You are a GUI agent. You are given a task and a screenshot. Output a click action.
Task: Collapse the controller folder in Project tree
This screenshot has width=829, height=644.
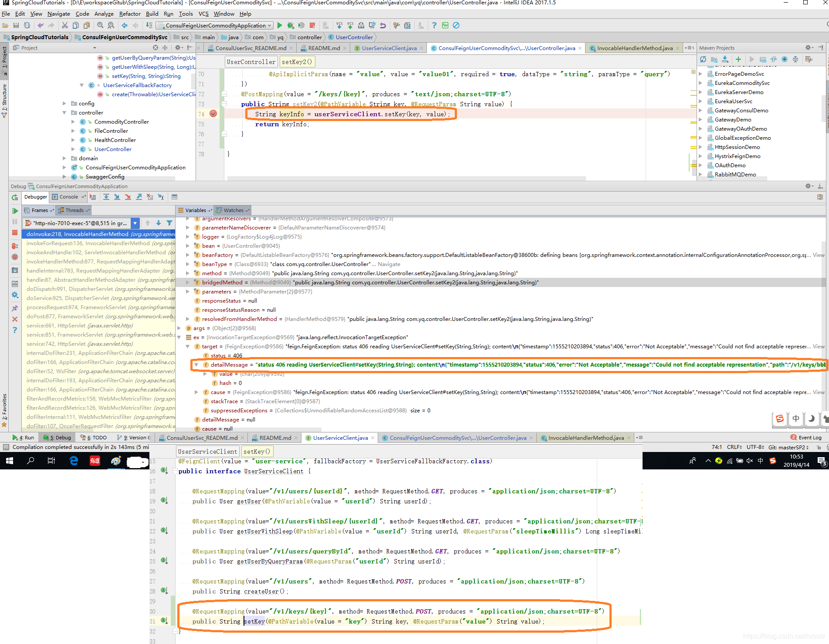point(64,113)
